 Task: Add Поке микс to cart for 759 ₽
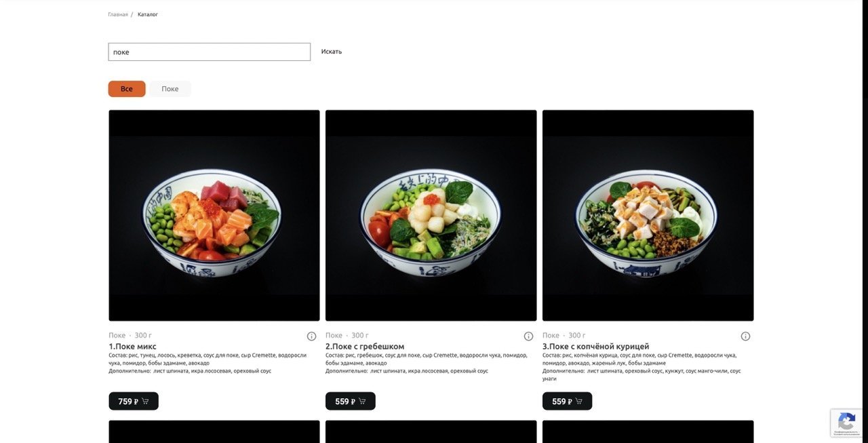click(x=134, y=401)
